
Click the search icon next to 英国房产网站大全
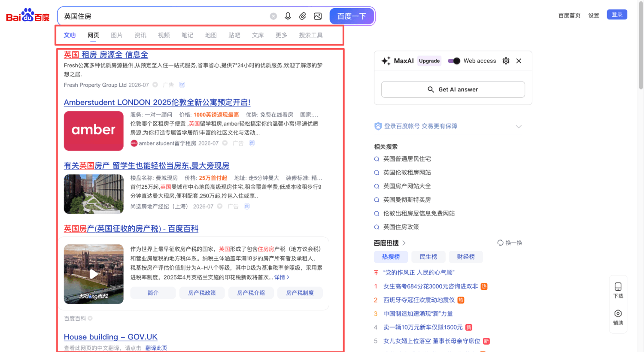pyautogui.click(x=377, y=186)
